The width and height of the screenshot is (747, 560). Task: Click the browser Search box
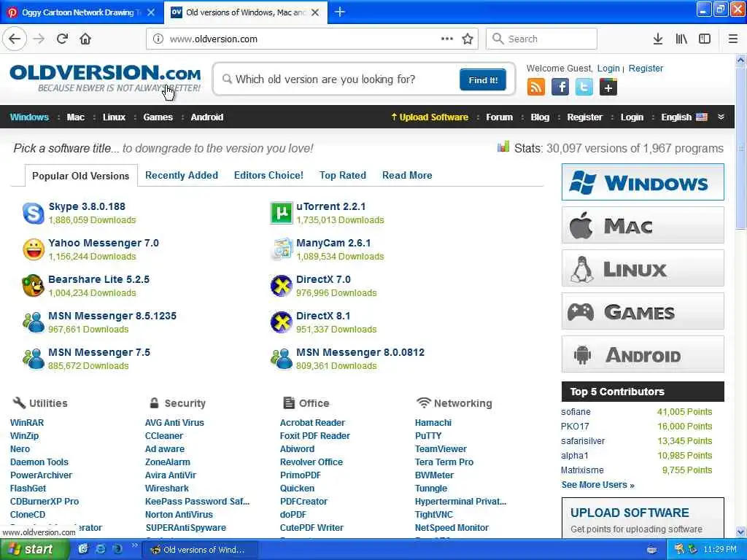point(541,39)
